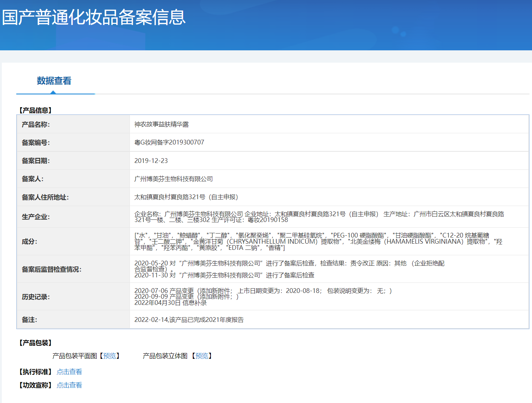Image resolution: width=532 pixels, height=403 pixels.
Task: Select filing number 粤G妆网备字2019300707
Action: (169, 142)
